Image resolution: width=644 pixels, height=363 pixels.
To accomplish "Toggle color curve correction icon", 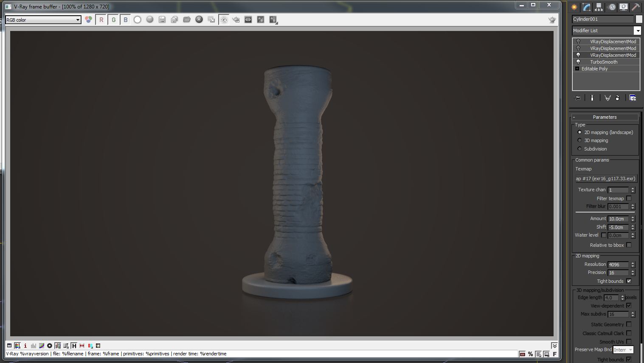I will [42, 346].
